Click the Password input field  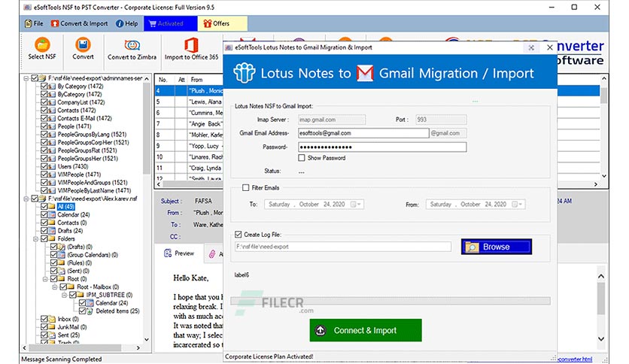pyautogui.click(x=382, y=147)
